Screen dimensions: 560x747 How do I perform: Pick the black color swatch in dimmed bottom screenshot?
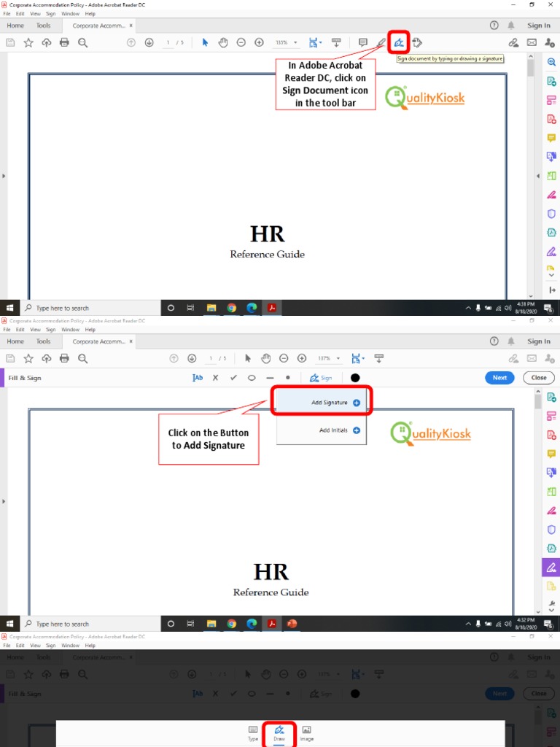355,694
